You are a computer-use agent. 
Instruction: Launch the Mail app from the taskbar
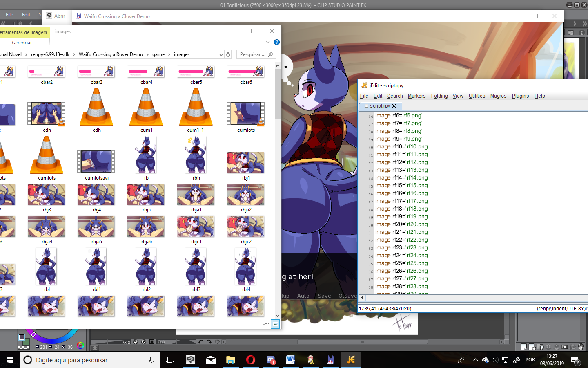[210, 360]
